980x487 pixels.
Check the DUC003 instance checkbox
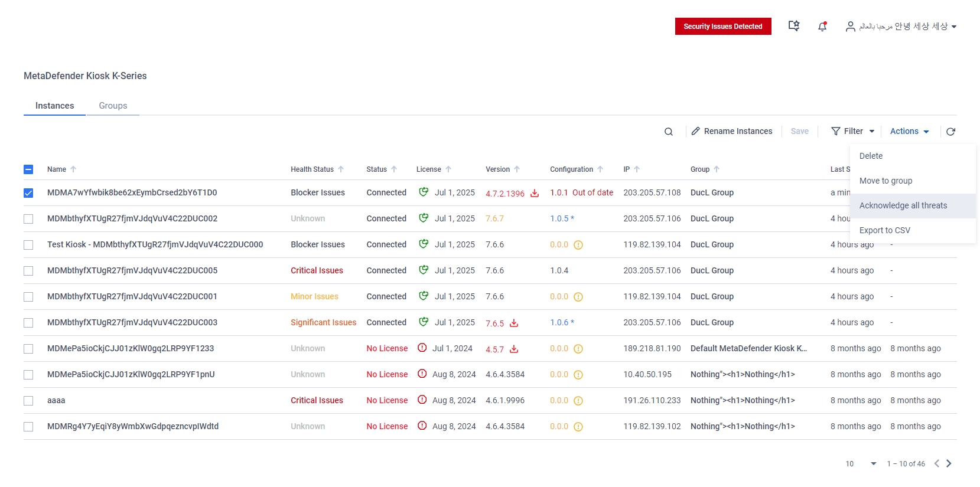28,323
